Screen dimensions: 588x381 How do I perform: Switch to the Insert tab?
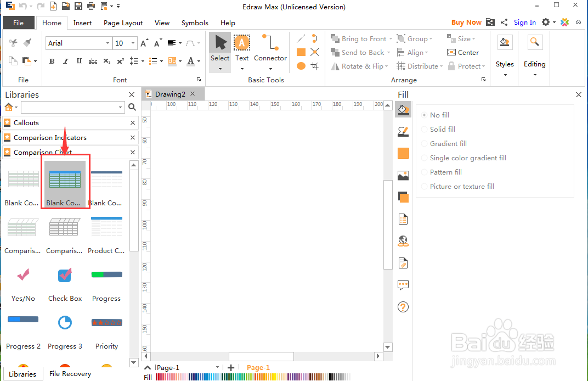click(82, 23)
